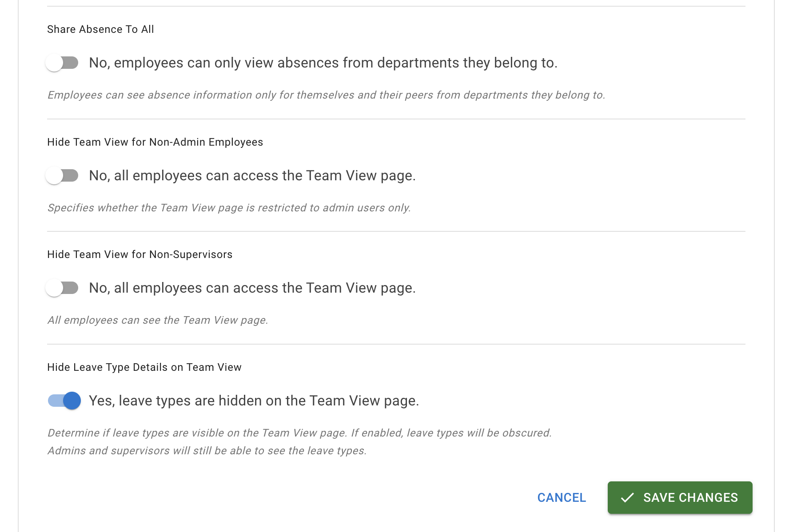Enable the Share Absence To All toggle
The width and height of the screenshot is (797, 532).
pyautogui.click(x=63, y=63)
